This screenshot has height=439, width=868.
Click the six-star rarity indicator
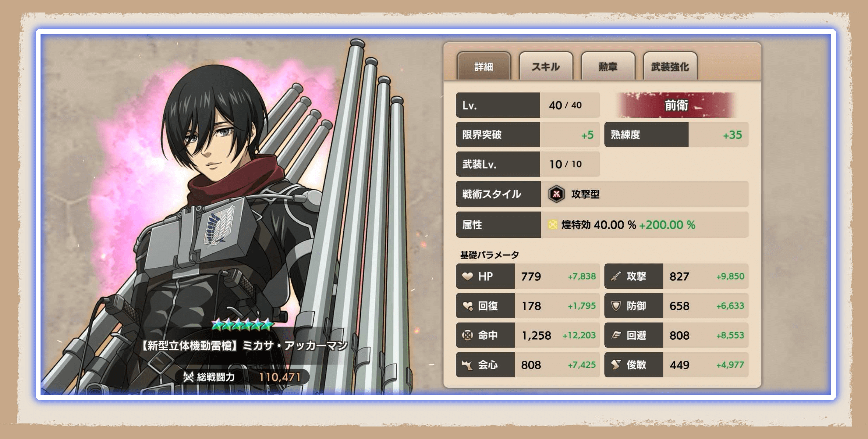(x=242, y=324)
